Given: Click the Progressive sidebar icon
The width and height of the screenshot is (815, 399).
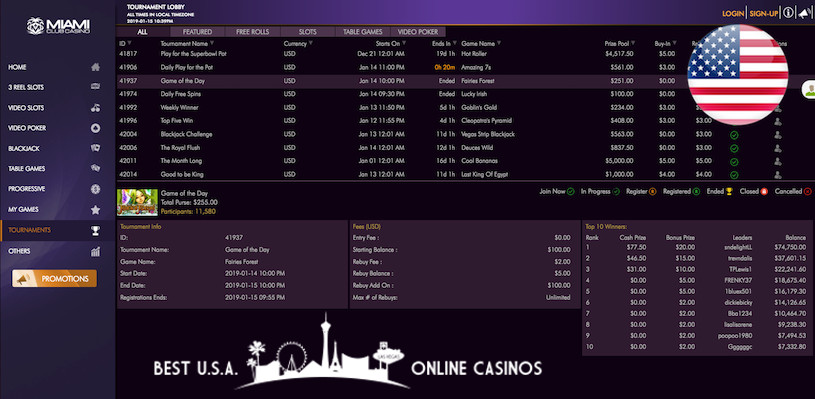Looking at the screenshot, I should (x=96, y=189).
